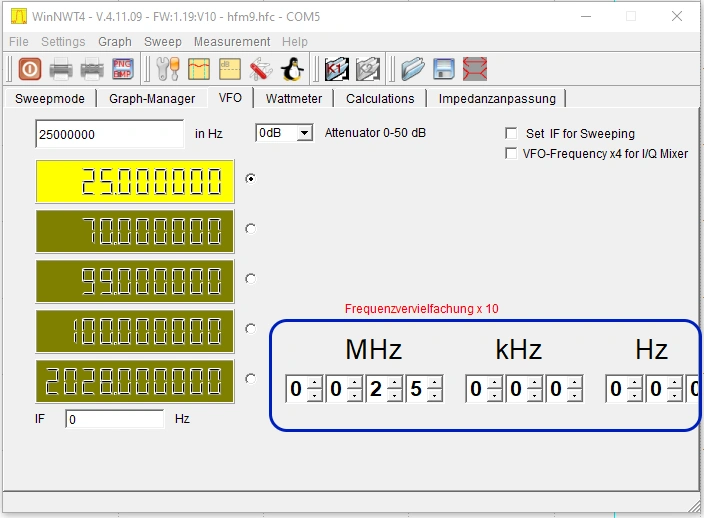Click the frequency in Hz input field
The image size is (705, 519).
click(110, 134)
